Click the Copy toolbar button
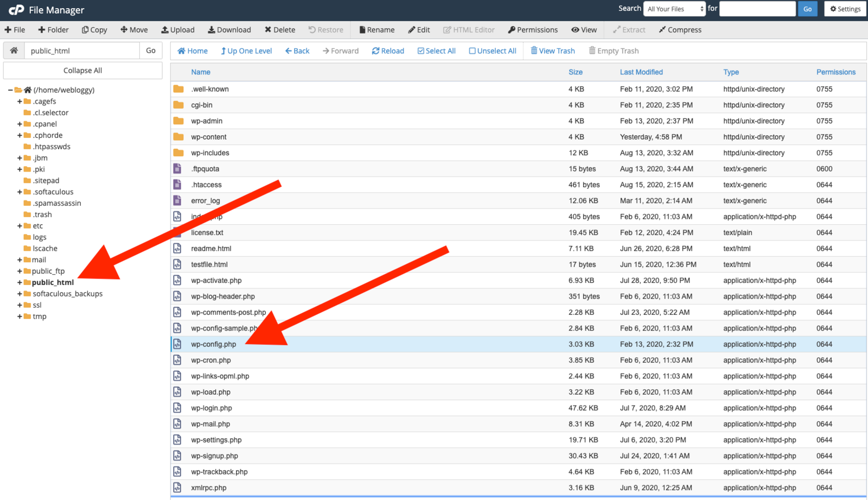The width and height of the screenshot is (868, 500). click(x=94, y=30)
